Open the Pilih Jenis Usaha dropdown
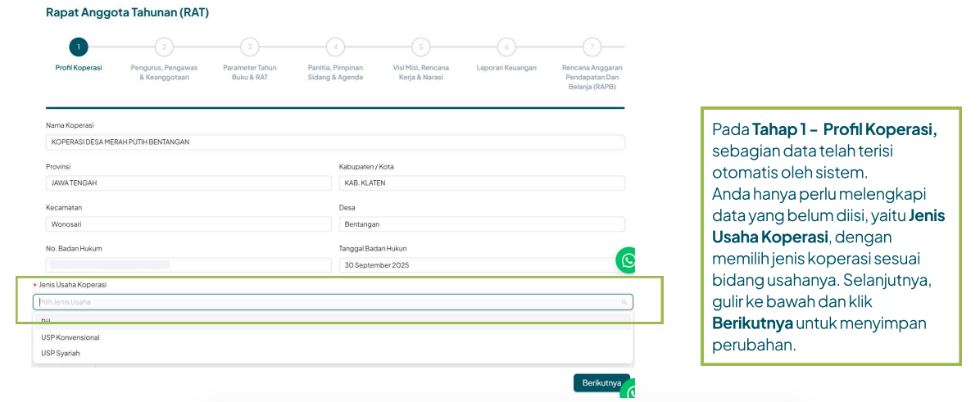This screenshot has width=980, height=402. click(x=328, y=302)
